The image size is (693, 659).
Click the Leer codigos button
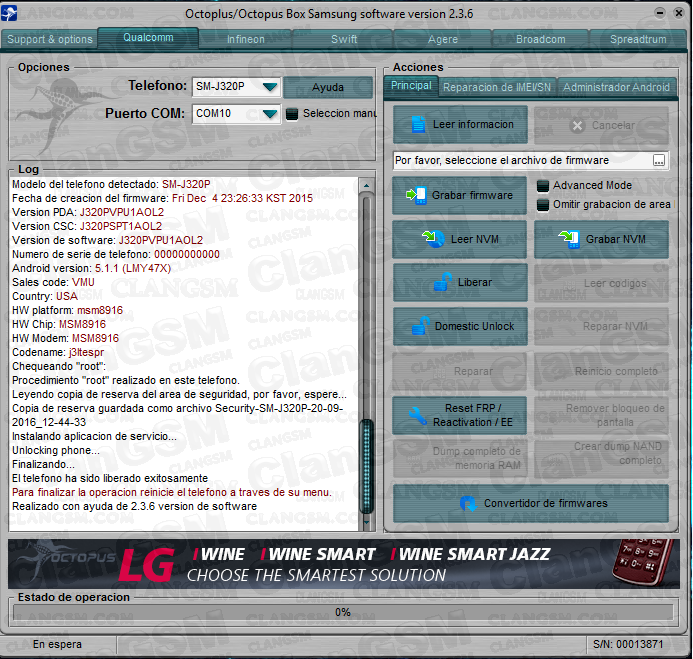pos(601,283)
